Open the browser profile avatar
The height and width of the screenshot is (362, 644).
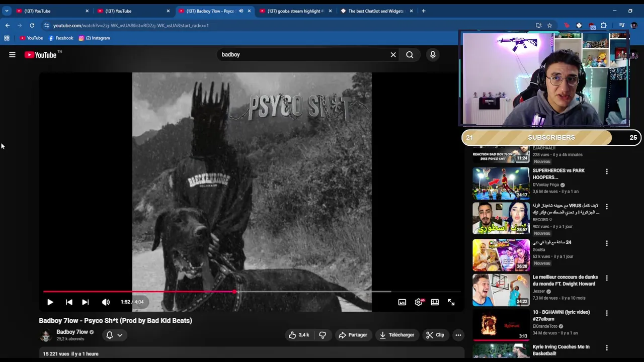point(634,25)
